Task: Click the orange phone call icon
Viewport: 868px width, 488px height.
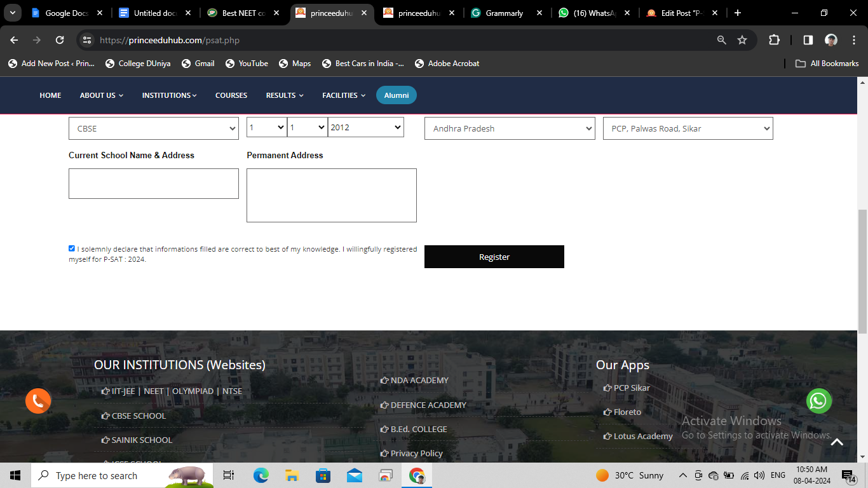Action: coord(38,401)
